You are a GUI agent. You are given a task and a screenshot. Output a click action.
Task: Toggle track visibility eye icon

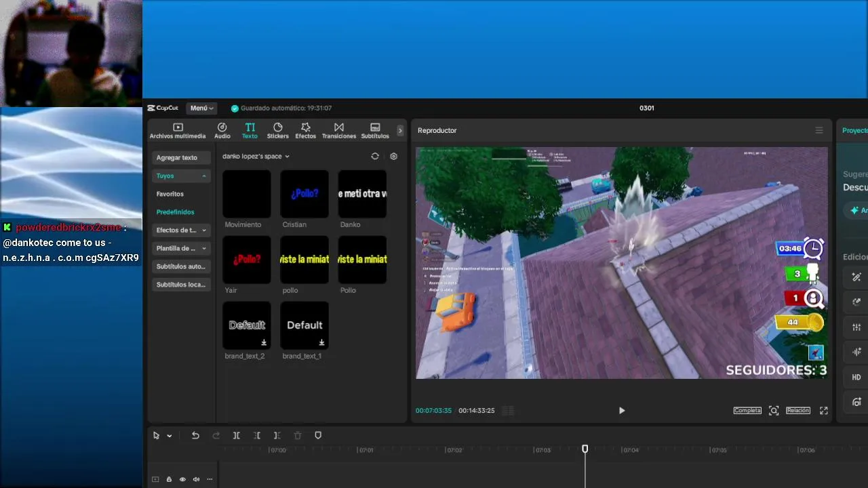click(x=182, y=479)
